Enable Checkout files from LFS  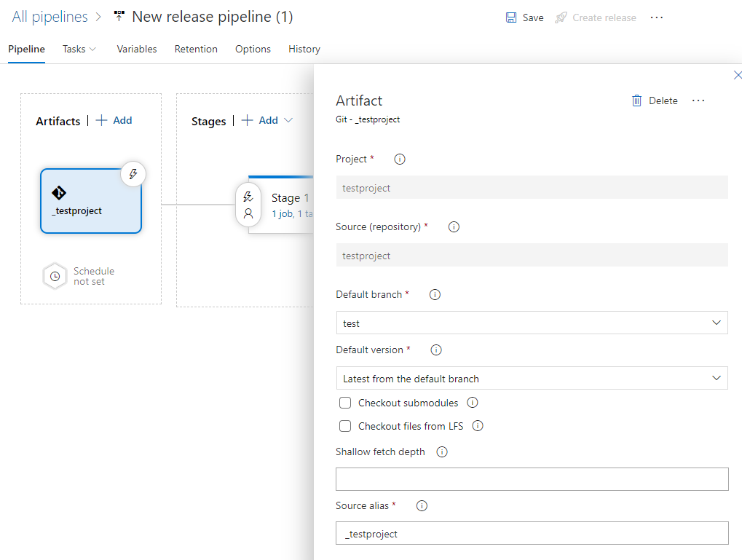pos(345,426)
